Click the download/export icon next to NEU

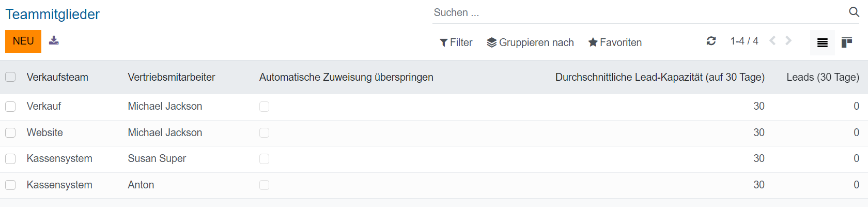[54, 40]
